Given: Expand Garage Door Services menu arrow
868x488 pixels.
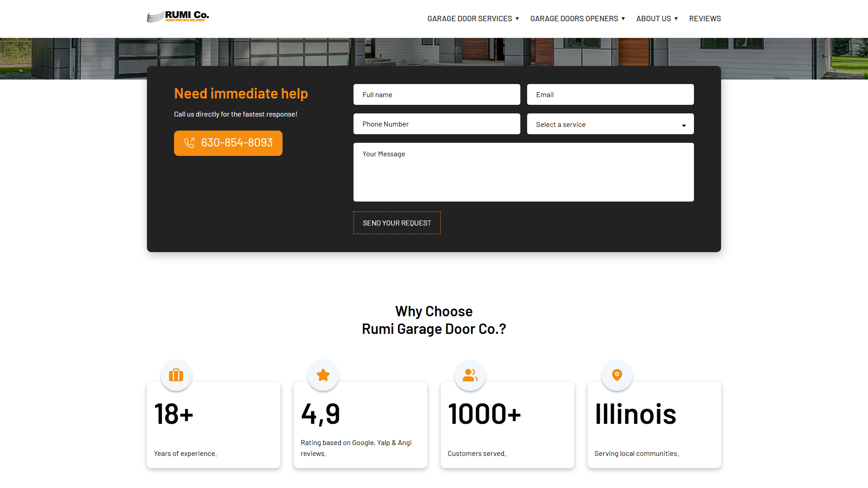Looking at the screenshot, I should (x=517, y=19).
